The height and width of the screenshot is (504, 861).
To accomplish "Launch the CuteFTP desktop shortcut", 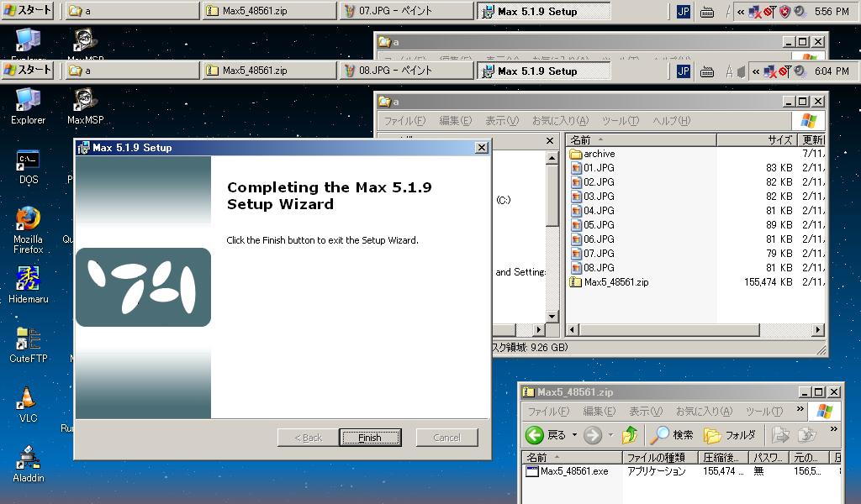I will pos(28,345).
